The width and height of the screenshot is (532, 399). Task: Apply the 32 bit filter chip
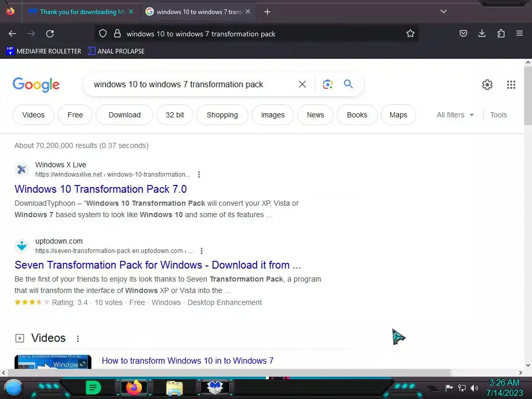pos(175,115)
